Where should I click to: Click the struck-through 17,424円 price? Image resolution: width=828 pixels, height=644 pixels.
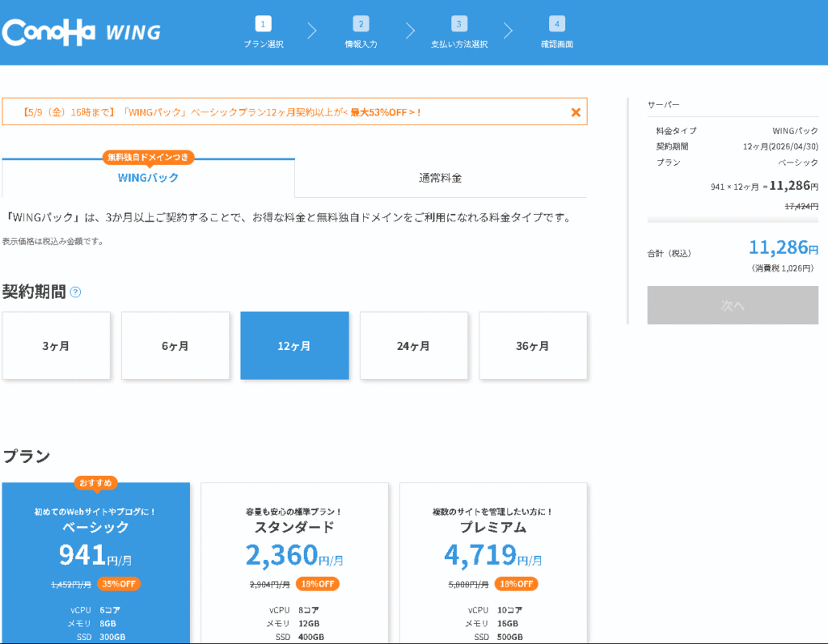coord(801,206)
